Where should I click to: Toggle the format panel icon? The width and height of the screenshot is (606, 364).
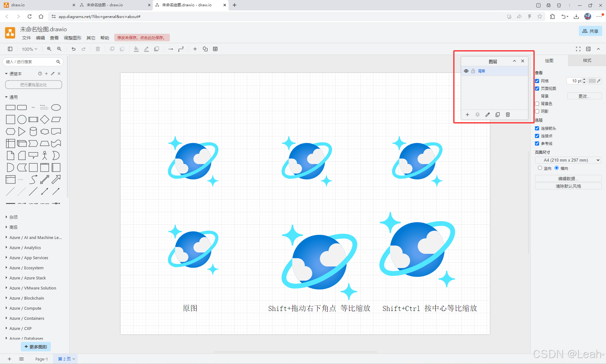(588, 49)
